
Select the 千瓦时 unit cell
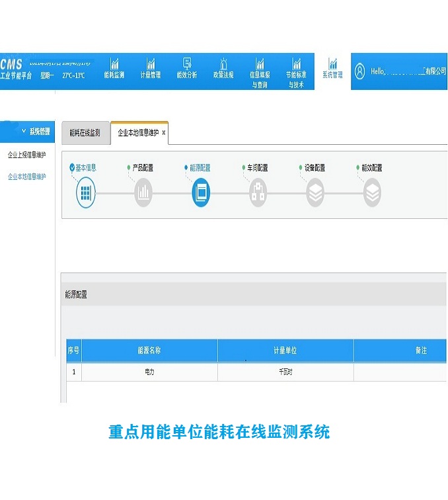(x=285, y=372)
